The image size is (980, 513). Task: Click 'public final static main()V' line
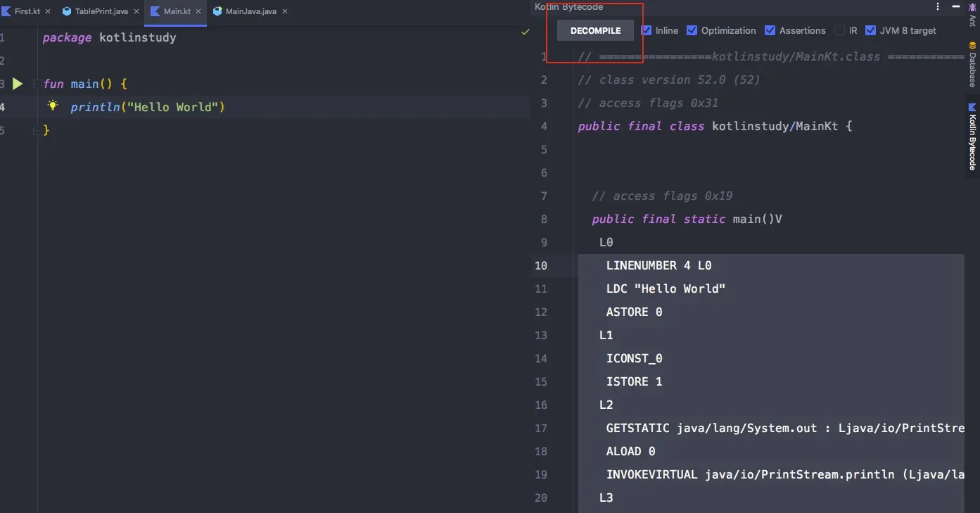coord(687,219)
